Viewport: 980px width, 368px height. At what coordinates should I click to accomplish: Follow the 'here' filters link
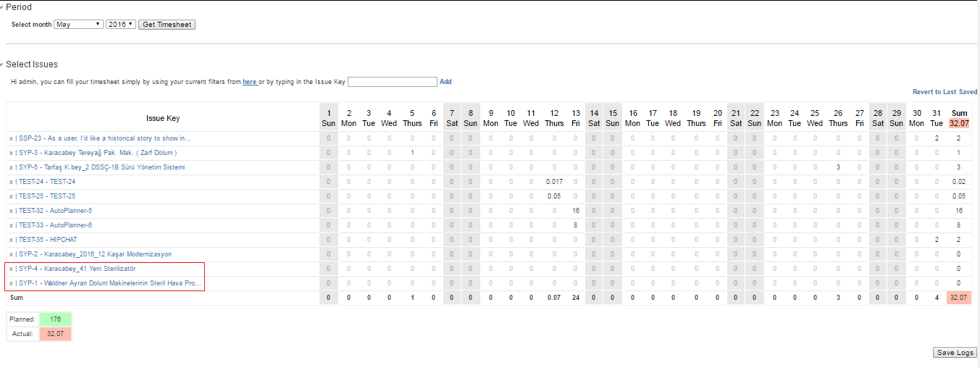[x=249, y=82]
